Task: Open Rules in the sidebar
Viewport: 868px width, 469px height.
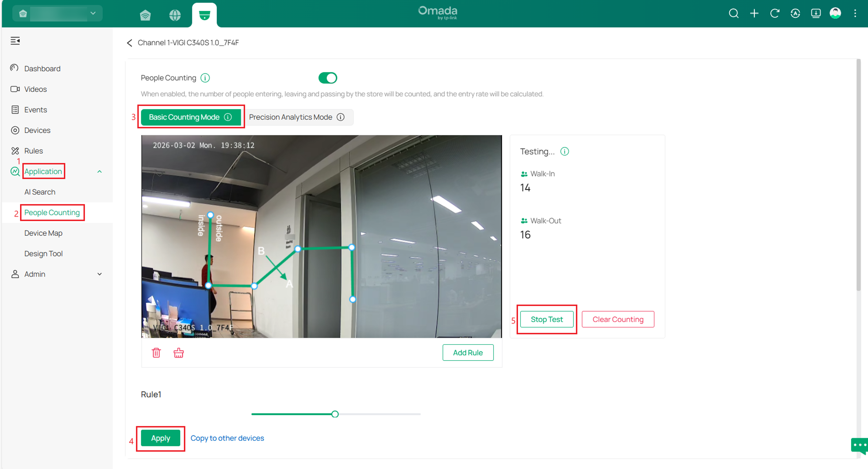Action: (x=34, y=150)
